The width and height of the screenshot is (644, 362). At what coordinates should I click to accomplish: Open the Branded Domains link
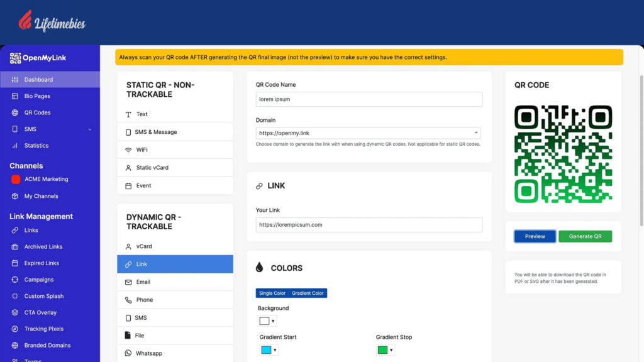pos(47,345)
